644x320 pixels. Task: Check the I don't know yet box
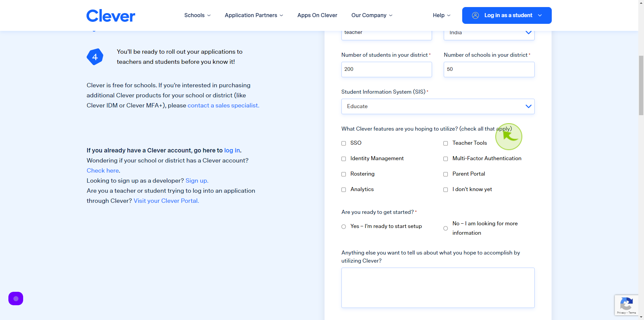[x=445, y=190]
